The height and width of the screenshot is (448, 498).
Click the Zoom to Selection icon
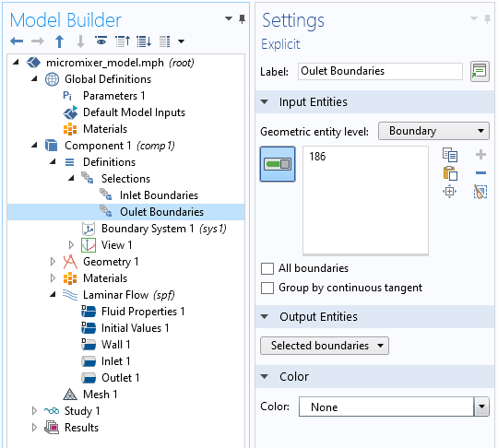[x=449, y=192]
